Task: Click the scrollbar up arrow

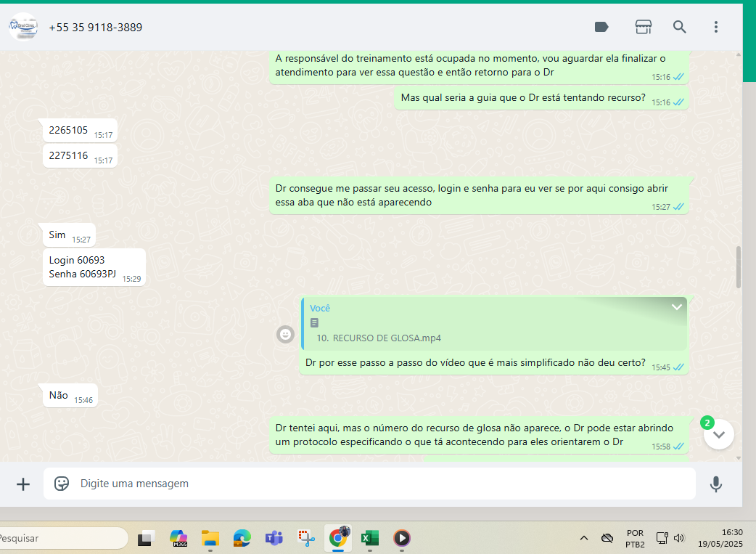Action: 738,54
